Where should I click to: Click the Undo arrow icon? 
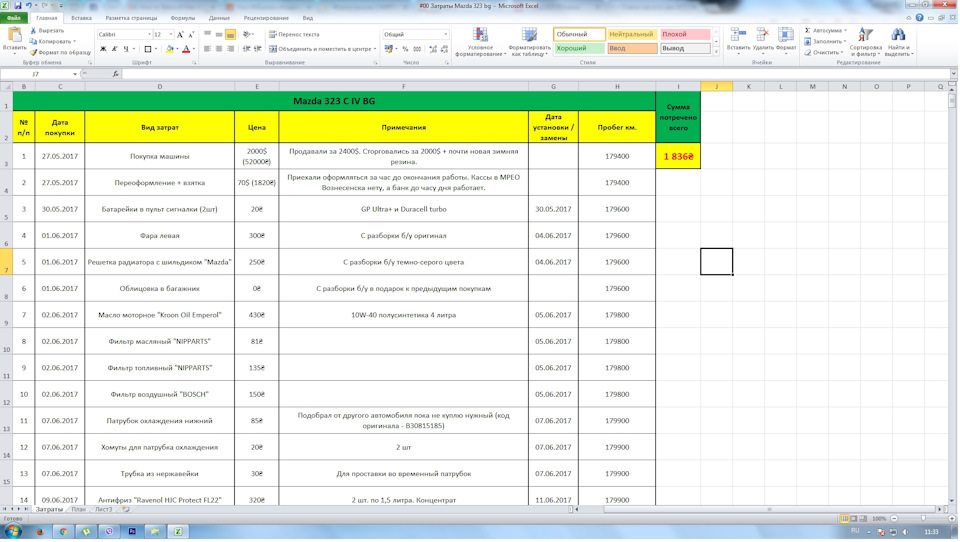pos(28,6)
